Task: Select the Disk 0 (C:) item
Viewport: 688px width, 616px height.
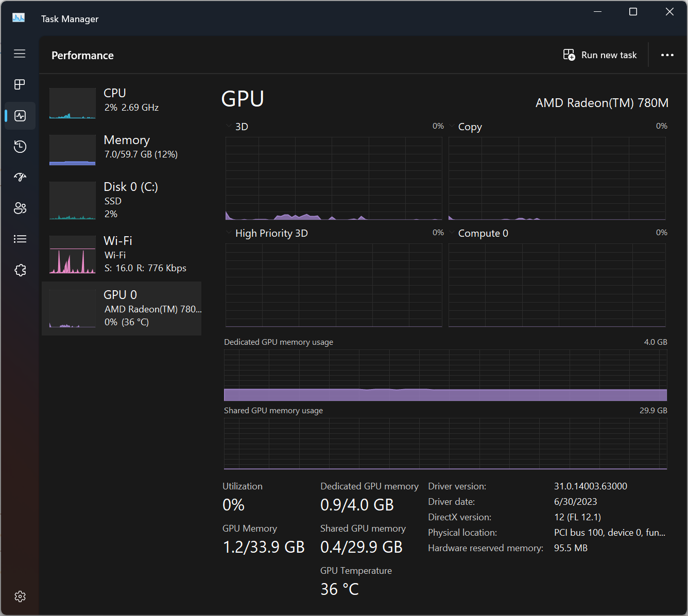Action: (x=122, y=201)
